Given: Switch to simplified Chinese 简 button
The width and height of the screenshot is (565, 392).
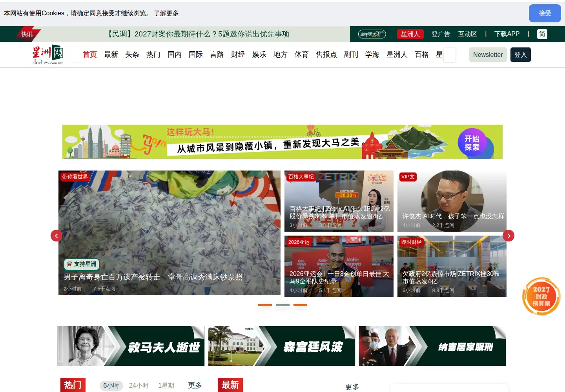Looking at the screenshot, I should click(x=542, y=34).
